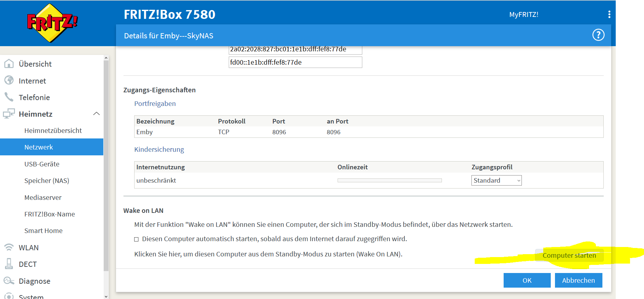Open the DECT menu
644x299 pixels.
(28, 264)
